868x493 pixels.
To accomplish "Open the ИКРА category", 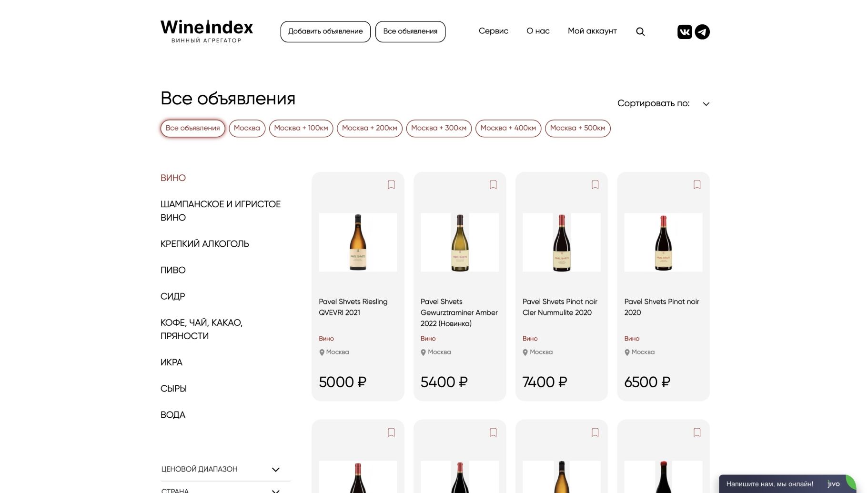I will click(172, 362).
